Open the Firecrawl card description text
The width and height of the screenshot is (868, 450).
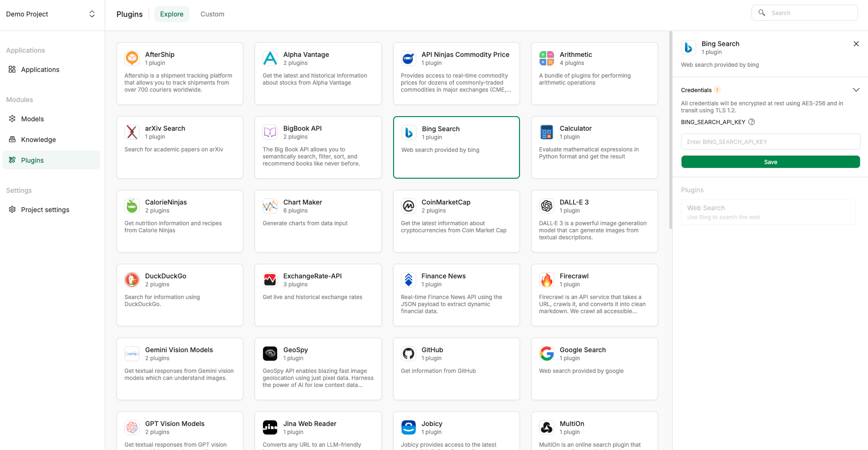[592, 304]
